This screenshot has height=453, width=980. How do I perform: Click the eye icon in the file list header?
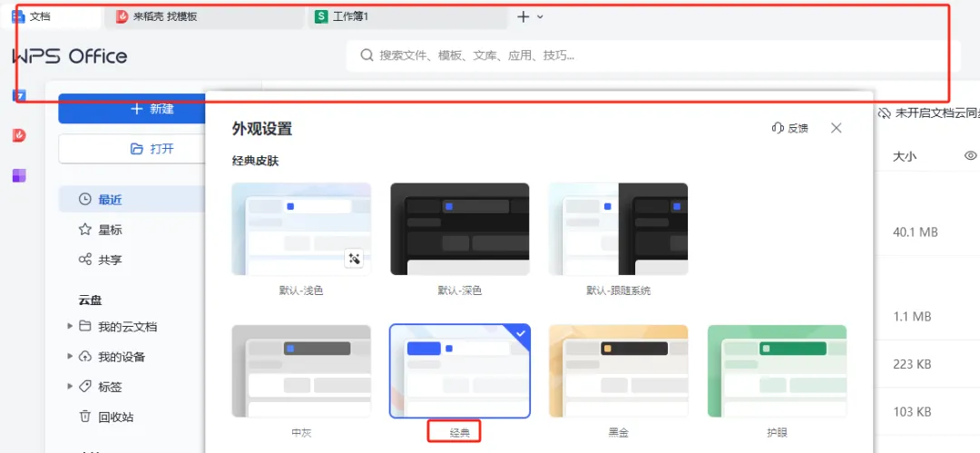(971, 156)
